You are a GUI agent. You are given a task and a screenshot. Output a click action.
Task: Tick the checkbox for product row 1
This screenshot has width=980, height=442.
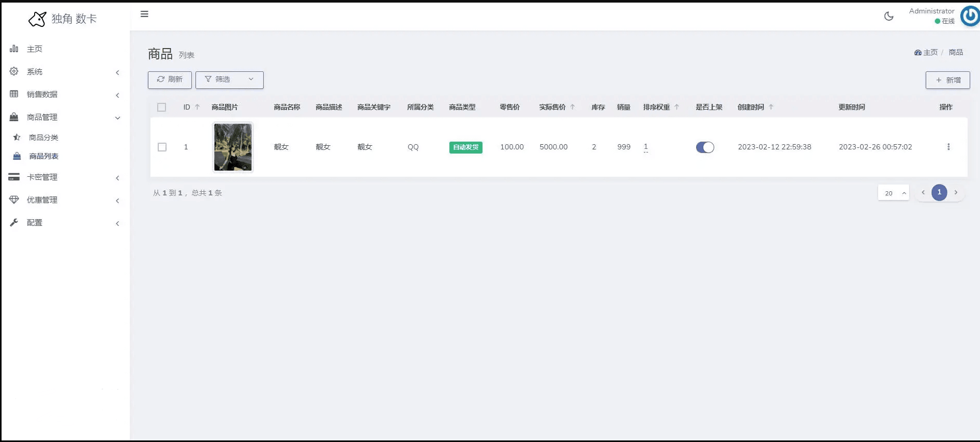[162, 147]
